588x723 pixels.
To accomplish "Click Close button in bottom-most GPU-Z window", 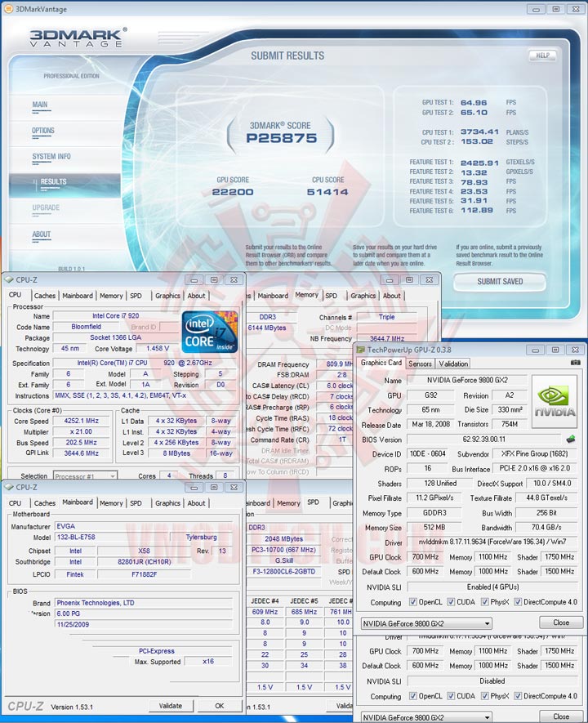I will click(x=561, y=716).
